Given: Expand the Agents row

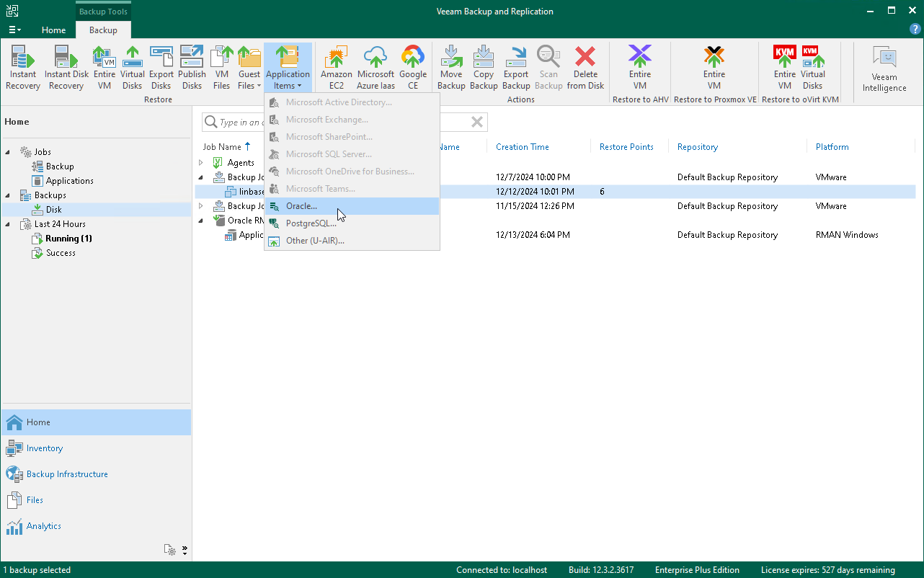Looking at the screenshot, I should (x=201, y=163).
